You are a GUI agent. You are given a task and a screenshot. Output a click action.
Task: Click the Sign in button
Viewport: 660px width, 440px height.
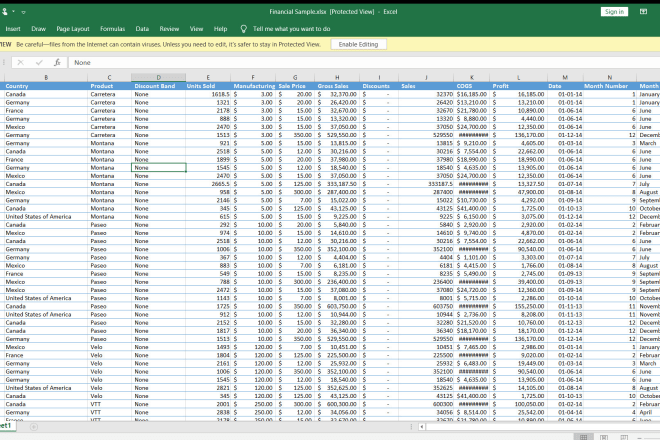coord(614,12)
